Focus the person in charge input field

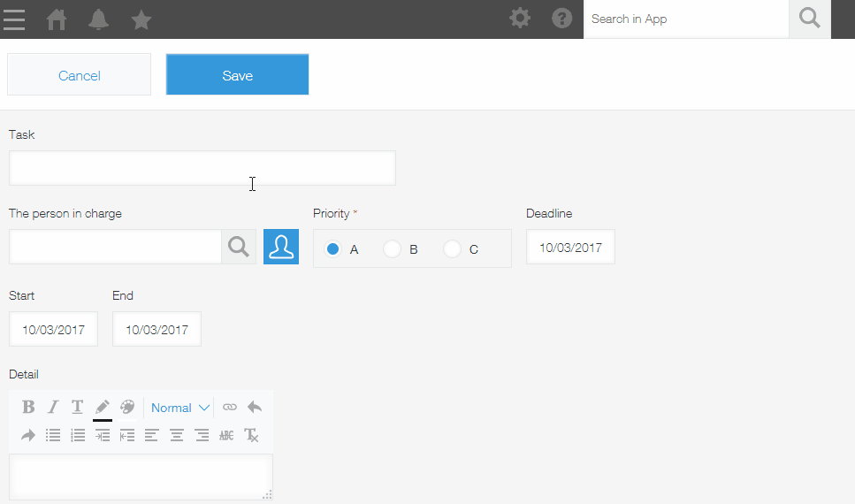coord(115,247)
